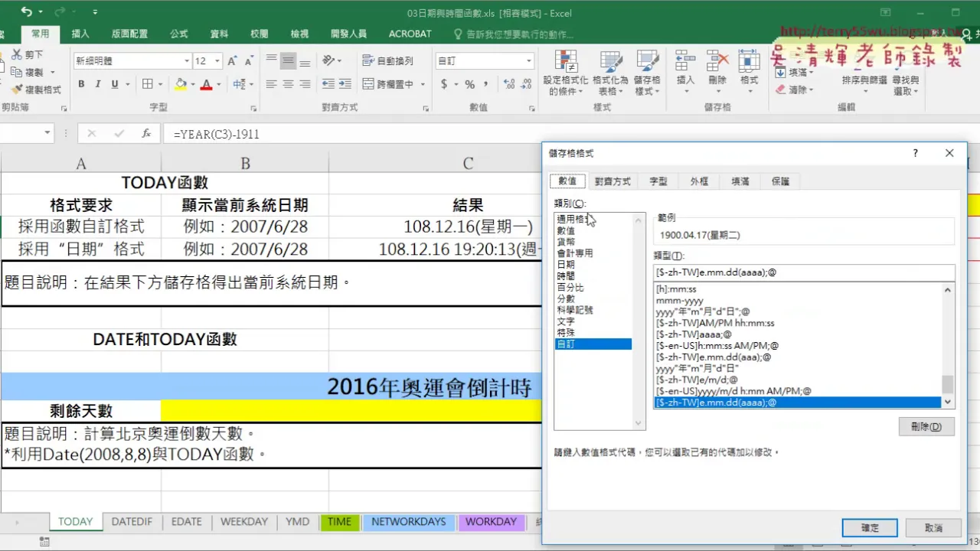Open Conditional Formatting (設定格式化的條件)
This screenshot has height=551, width=980.
(x=565, y=73)
